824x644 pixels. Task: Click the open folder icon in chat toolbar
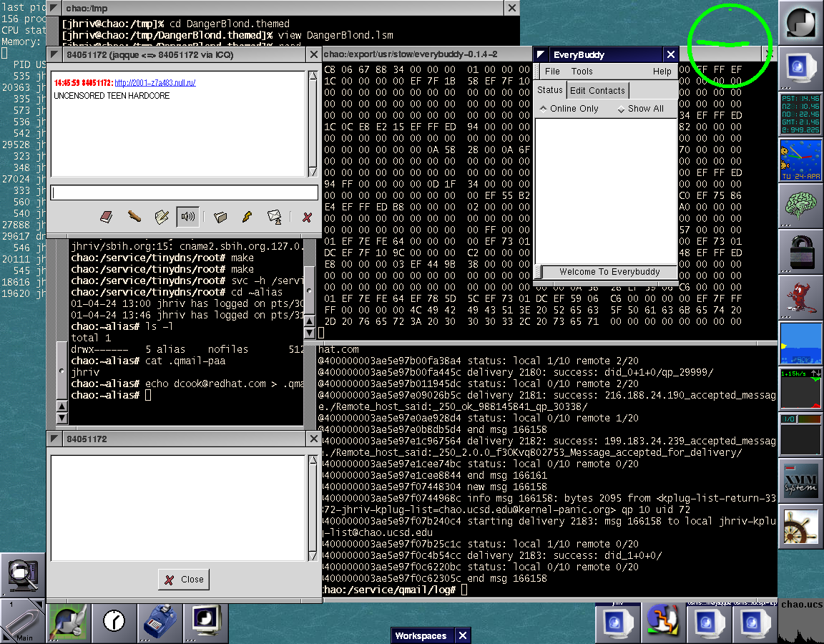pyautogui.click(x=220, y=216)
